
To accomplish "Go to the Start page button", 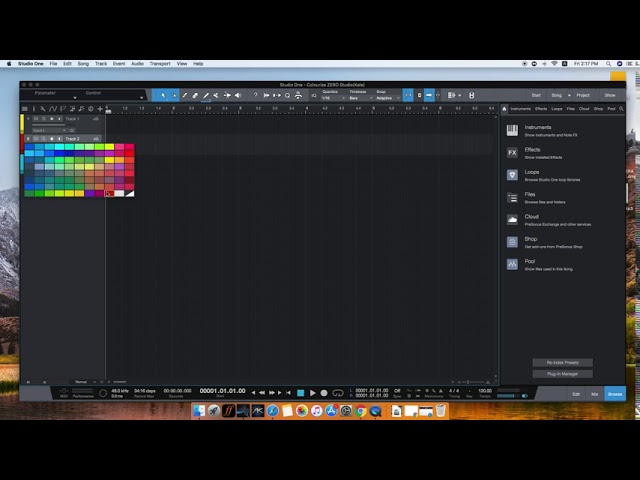I will point(536,95).
